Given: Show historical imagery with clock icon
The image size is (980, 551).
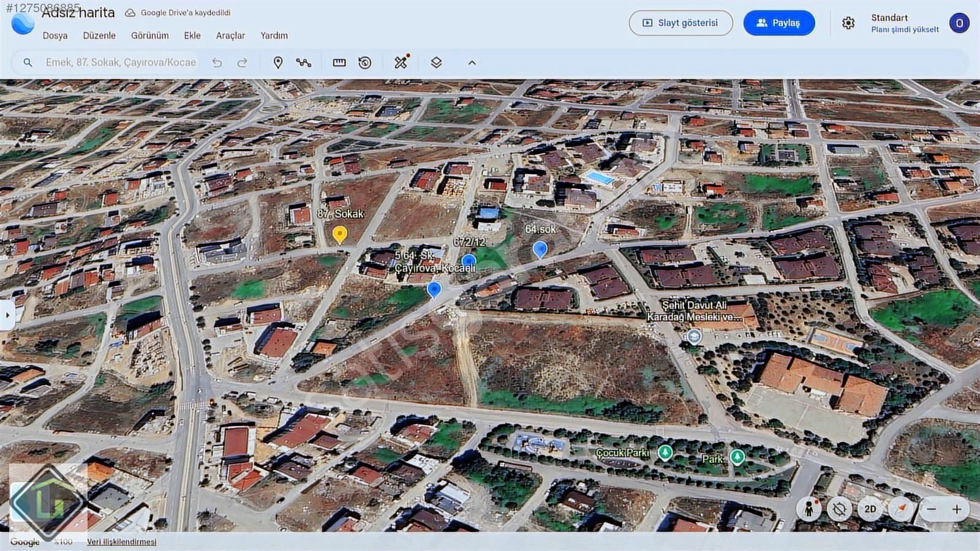Looking at the screenshot, I should point(365,62).
